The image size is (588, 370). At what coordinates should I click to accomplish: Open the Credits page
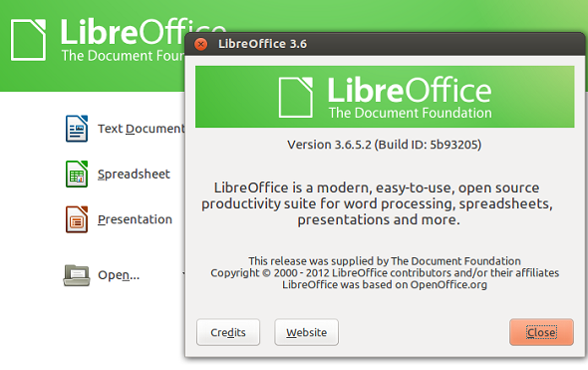(x=228, y=332)
